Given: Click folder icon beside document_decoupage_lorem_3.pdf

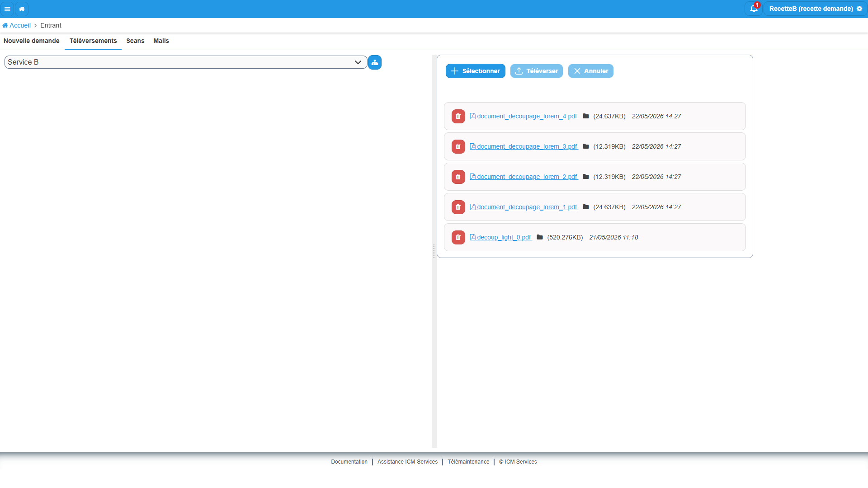Looking at the screenshot, I should pos(586,146).
